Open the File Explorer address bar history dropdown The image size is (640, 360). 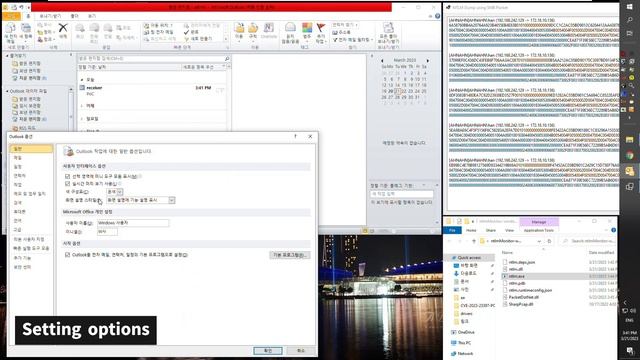[x=539, y=241]
